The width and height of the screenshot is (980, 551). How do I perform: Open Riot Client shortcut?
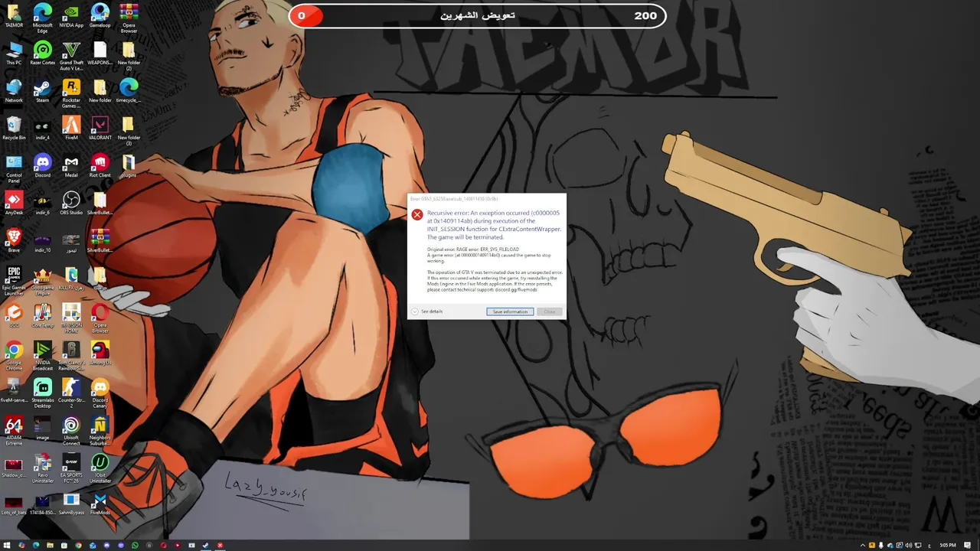click(100, 165)
